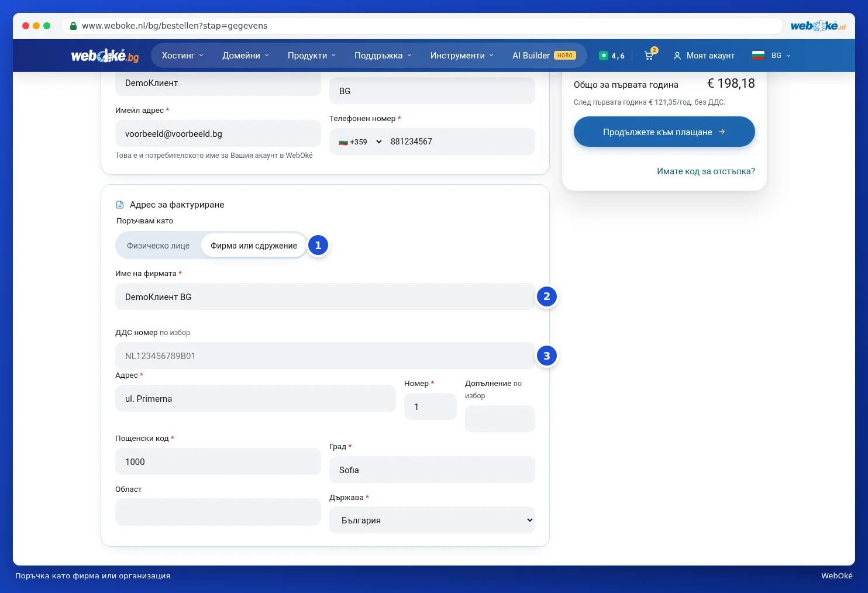Click the Име на фирмата field
Viewport: 868px width, 593px height.
325,296
